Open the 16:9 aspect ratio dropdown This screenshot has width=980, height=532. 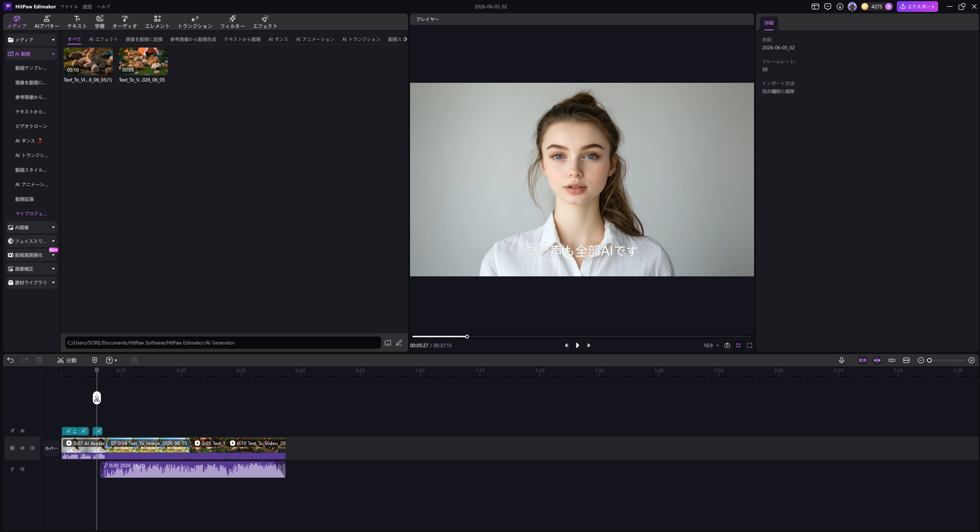[x=711, y=345]
